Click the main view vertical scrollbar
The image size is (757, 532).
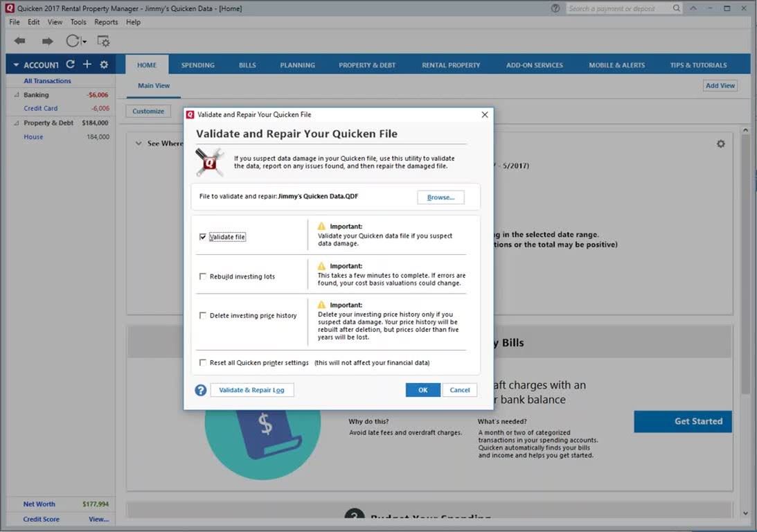point(745,277)
